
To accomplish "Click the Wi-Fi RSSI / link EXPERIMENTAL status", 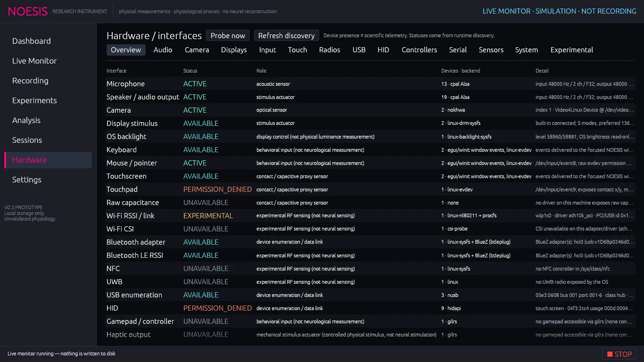I will click(208, 216).
